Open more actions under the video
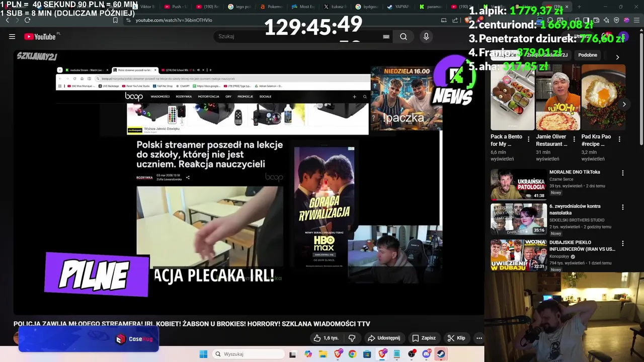 [479, 338]
